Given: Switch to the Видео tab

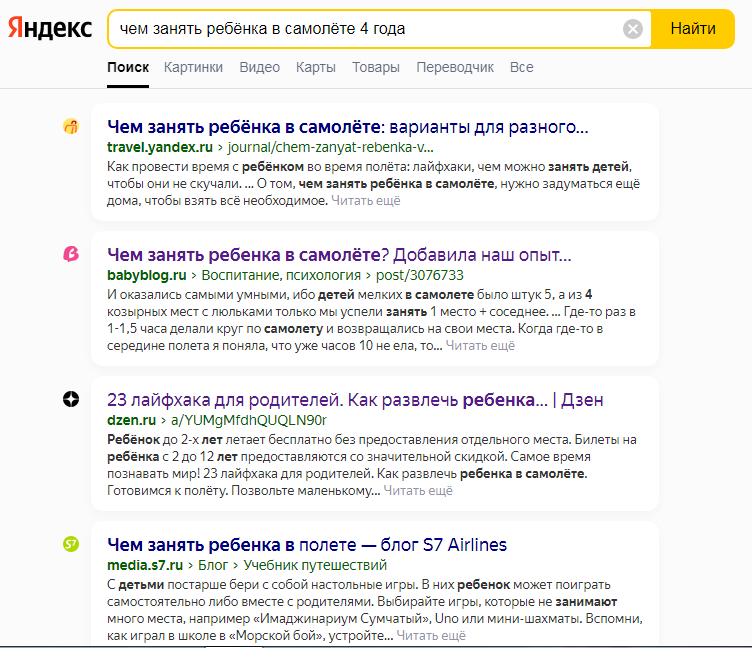Looking at the screenshot, I should pyautogui.click(x=259, y=67).
